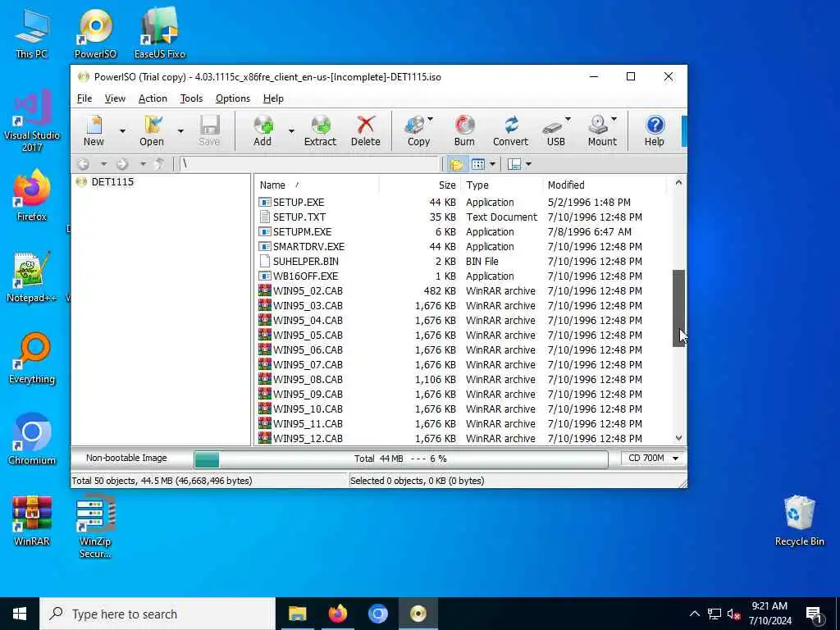Open the Help menu
840x630 pixels.
273,98
